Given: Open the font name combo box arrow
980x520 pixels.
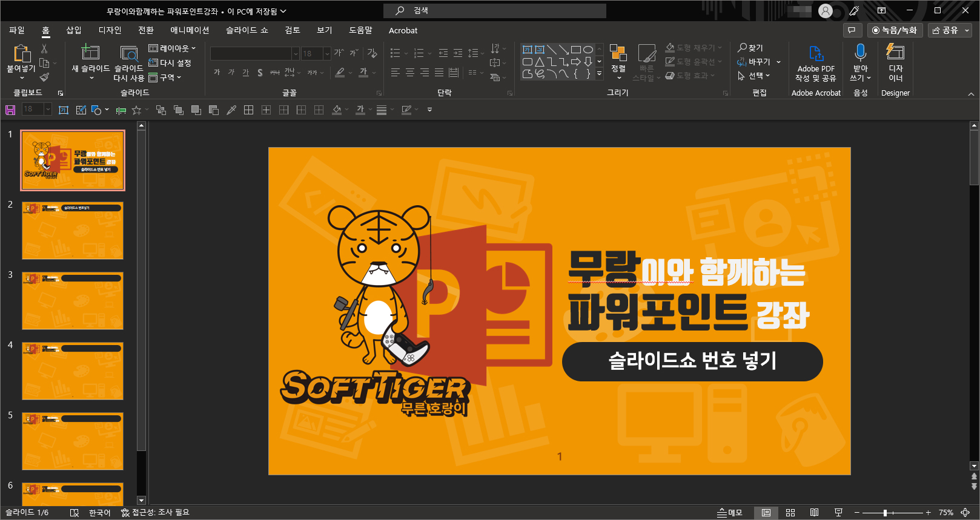Looking at the screenshot, I should click(x=296, y=54).
